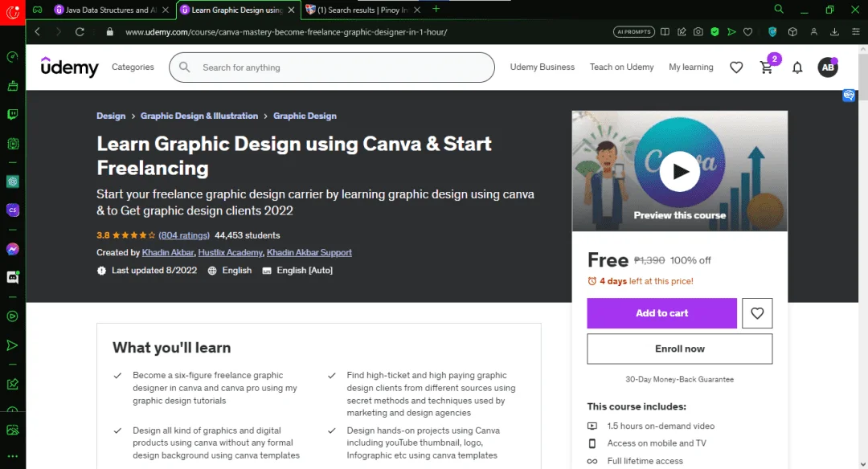Open the Hustlix Academy instructor link
Screen dimensions: 868x469
(231, 252)
